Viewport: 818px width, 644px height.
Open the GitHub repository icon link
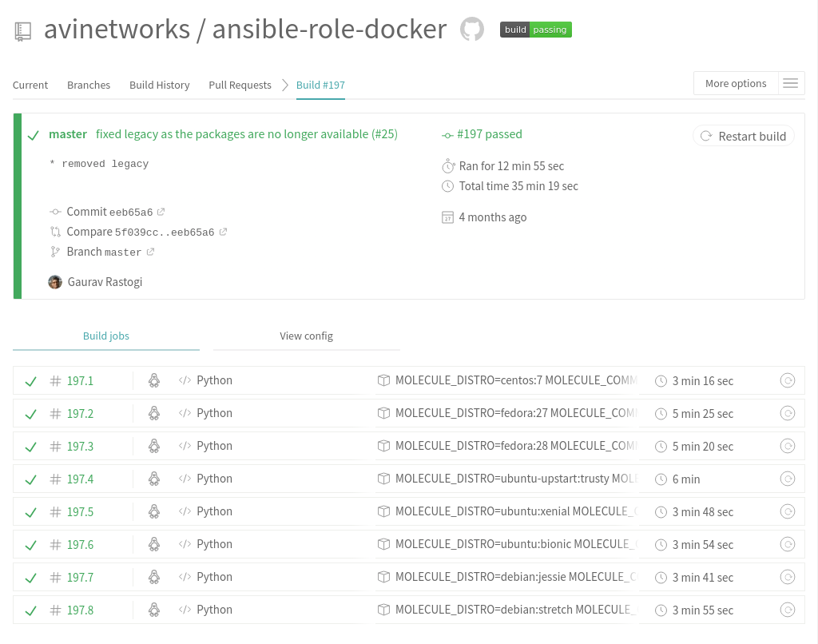pyautogui.click(x=471, y=30)
